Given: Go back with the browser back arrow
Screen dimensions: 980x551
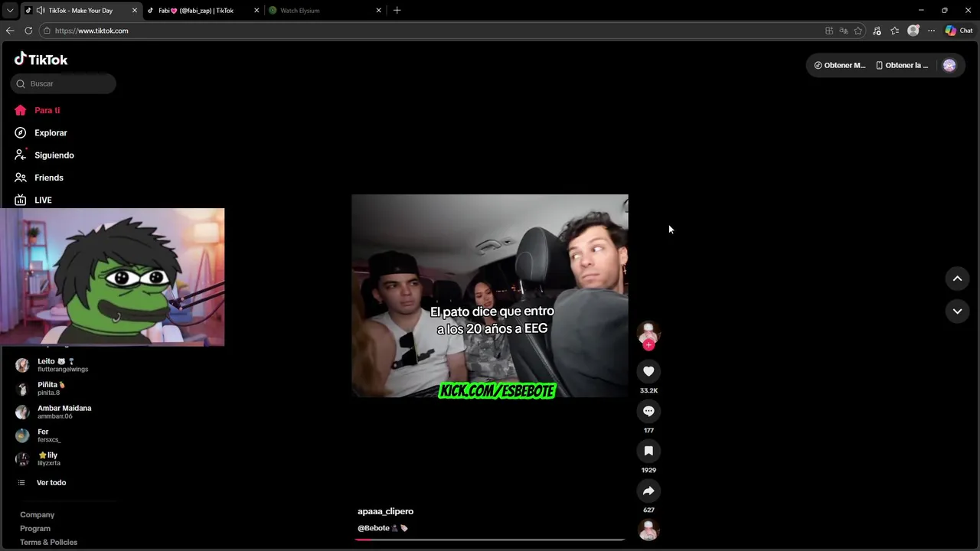Looking at the screenshot, I should [x=10, y=31].
